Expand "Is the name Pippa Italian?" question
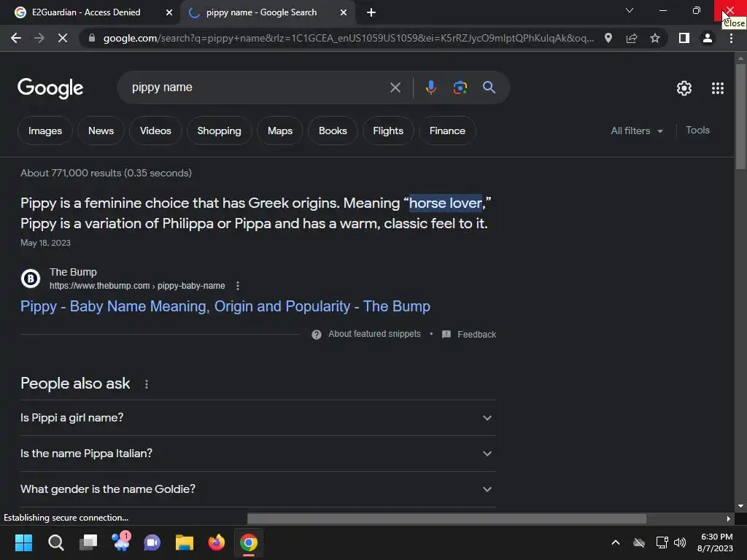This screenshot has width=747, height=560. pos(258,454)
